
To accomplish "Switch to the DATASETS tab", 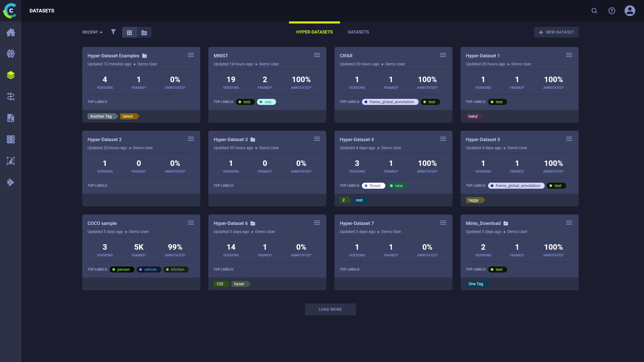I will coord(358,32).
